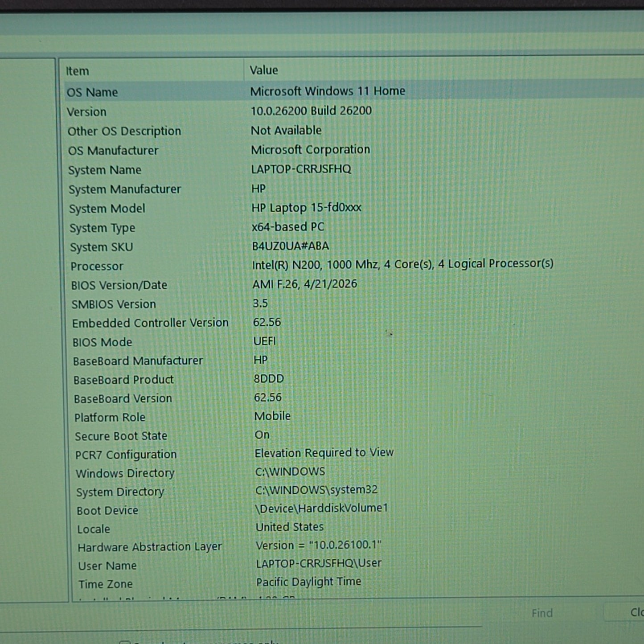
Task: Click the "Not Available" value
Action: [x=286, y=130]
